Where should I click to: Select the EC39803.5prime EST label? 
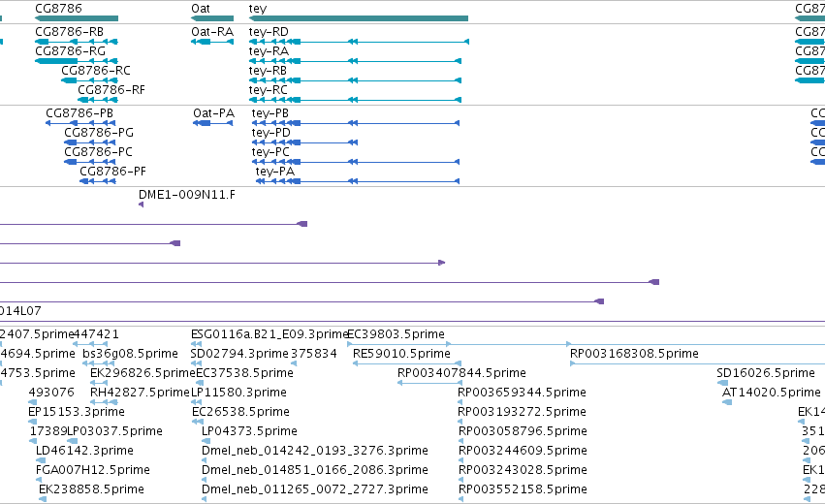[x=397, y=334]
